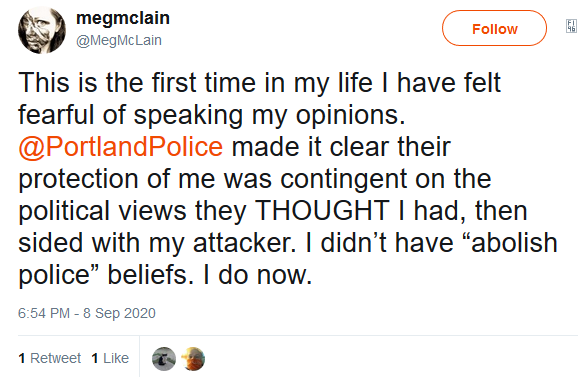The height and width of the screenshot is (377, 583).
Task: Open the gray avatar of first liker
Action: click(164, 359)
